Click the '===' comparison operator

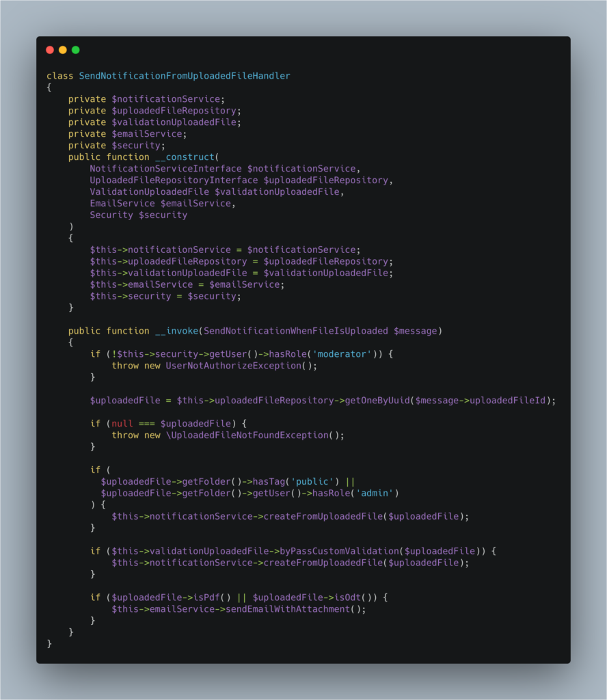click(146, 424)
